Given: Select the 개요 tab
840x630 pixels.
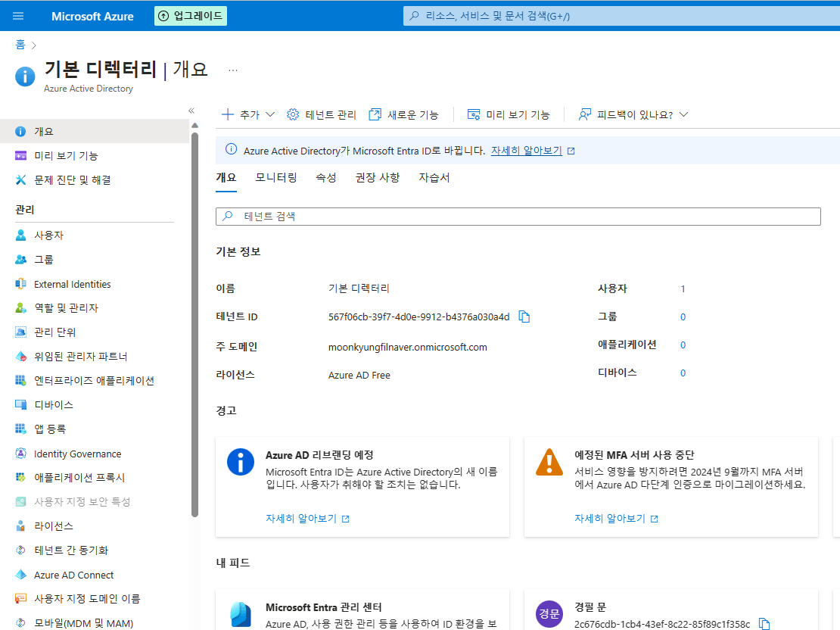Looking at the screenshot, I should click(226, 177).
